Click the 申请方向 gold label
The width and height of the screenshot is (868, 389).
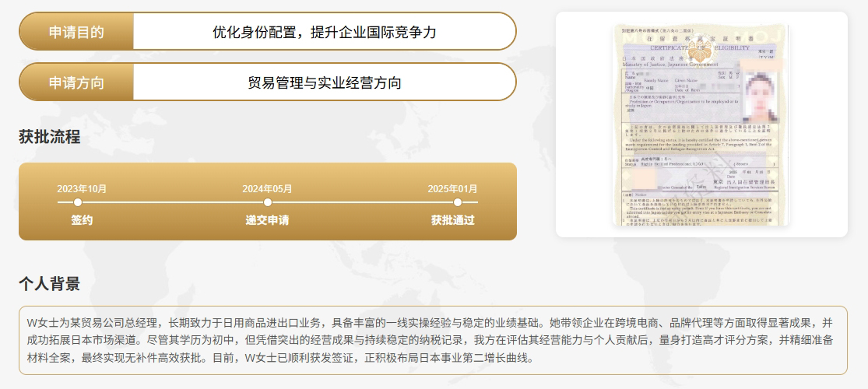coord(76,82)
